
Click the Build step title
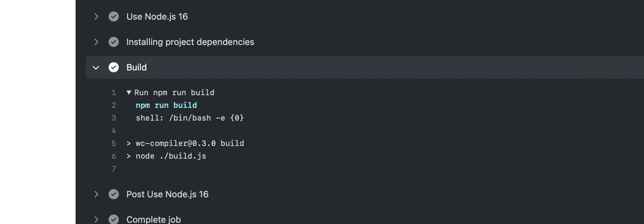[137, 67]
